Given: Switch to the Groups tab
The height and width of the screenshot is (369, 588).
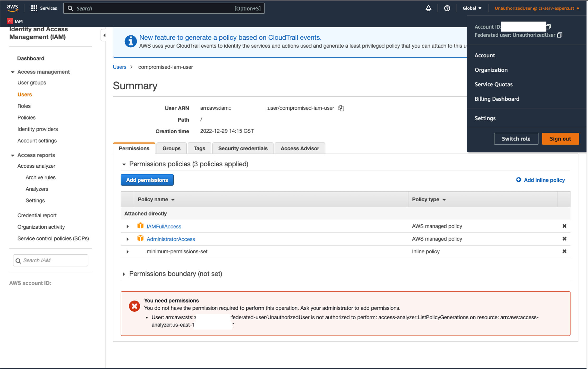Looking at the screenshot, I should coord(172,148).
